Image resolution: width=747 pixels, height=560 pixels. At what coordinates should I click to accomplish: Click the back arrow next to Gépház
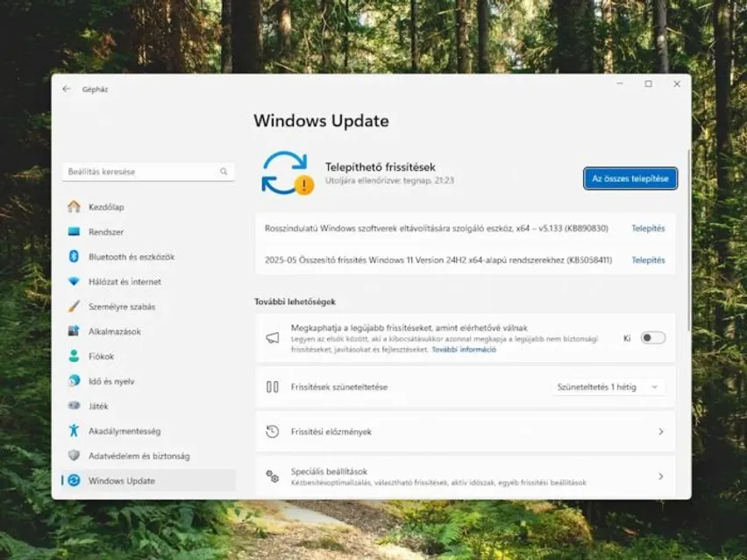[67, 89]
